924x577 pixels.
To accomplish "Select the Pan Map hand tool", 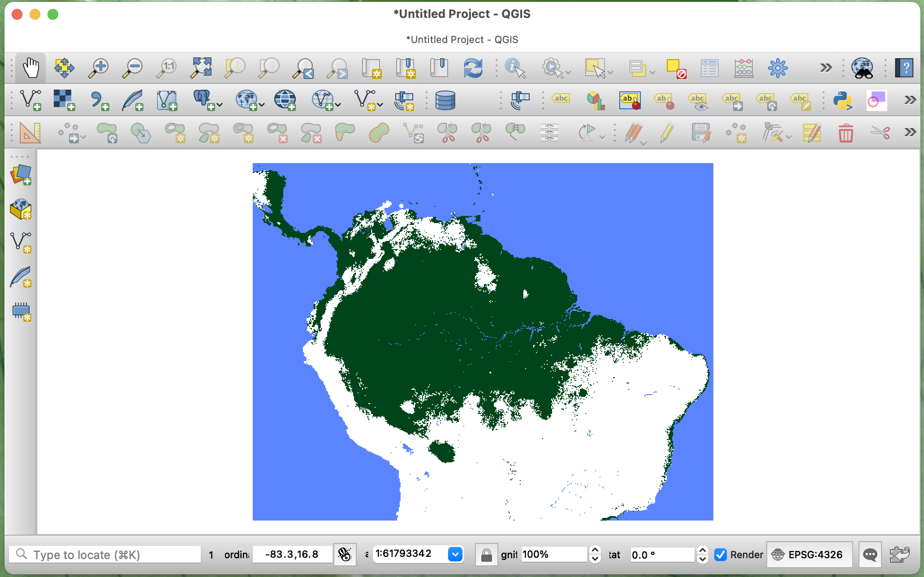I will click(30, 68).
